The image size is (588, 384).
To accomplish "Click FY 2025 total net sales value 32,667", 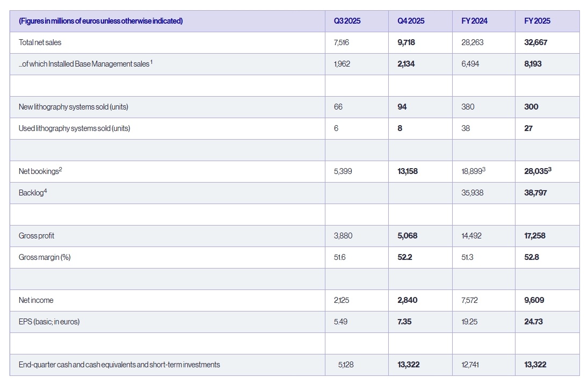I will tap(535, 42).
